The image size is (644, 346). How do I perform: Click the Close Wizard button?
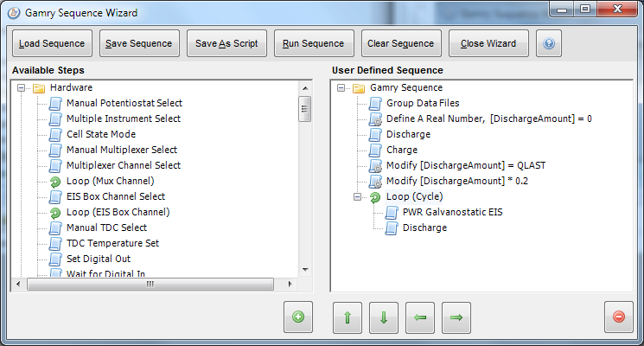488,43
